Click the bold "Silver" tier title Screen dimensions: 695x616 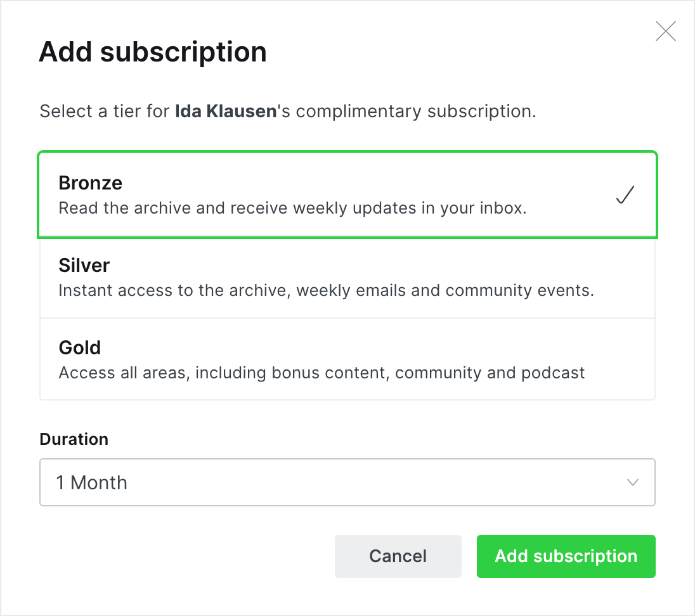(84, 265)
